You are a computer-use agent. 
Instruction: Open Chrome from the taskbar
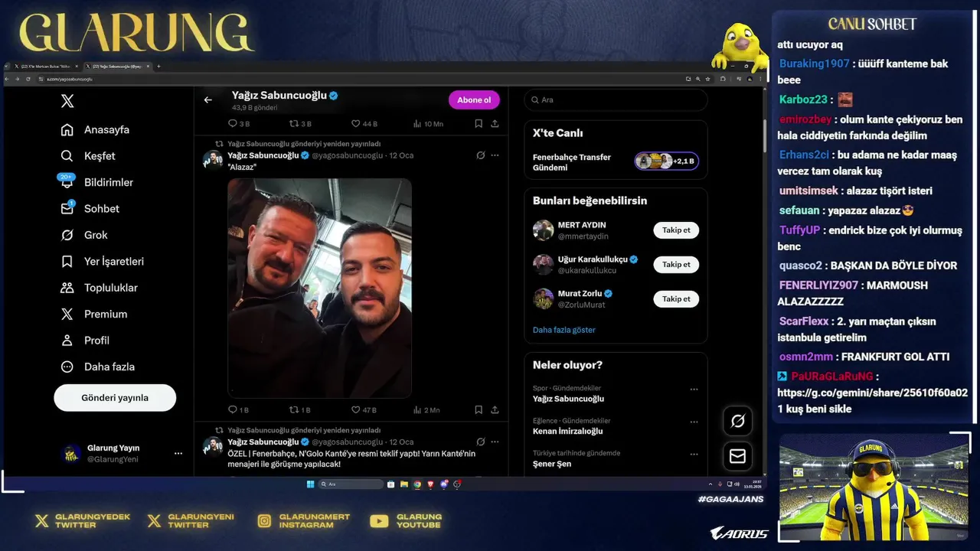tap(417, 484)
